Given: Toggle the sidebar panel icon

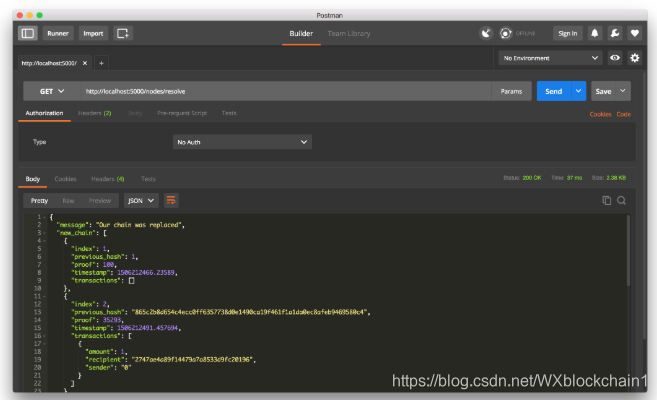Looking at the screenshot, I should [x=28, y=33].
